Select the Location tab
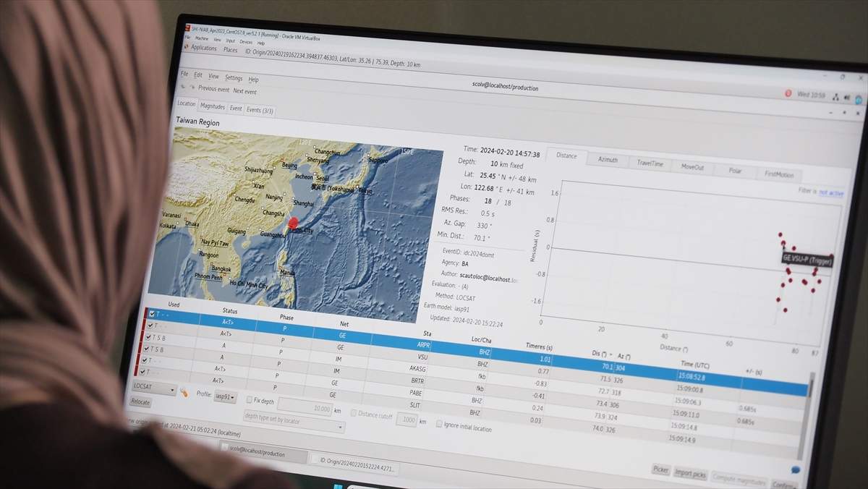Viewport: 868px width, 489px height. click(x=187, y=104)
